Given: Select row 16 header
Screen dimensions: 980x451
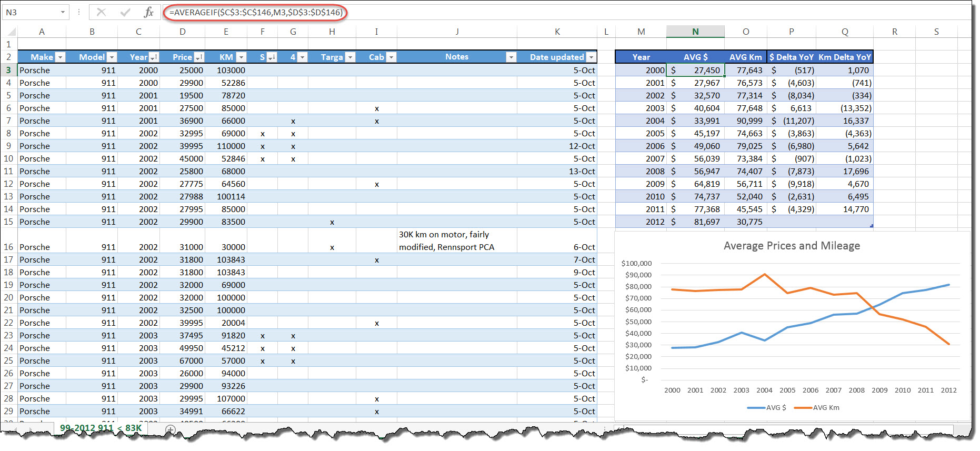Looking at the screenshot, I should coord(8,240).
